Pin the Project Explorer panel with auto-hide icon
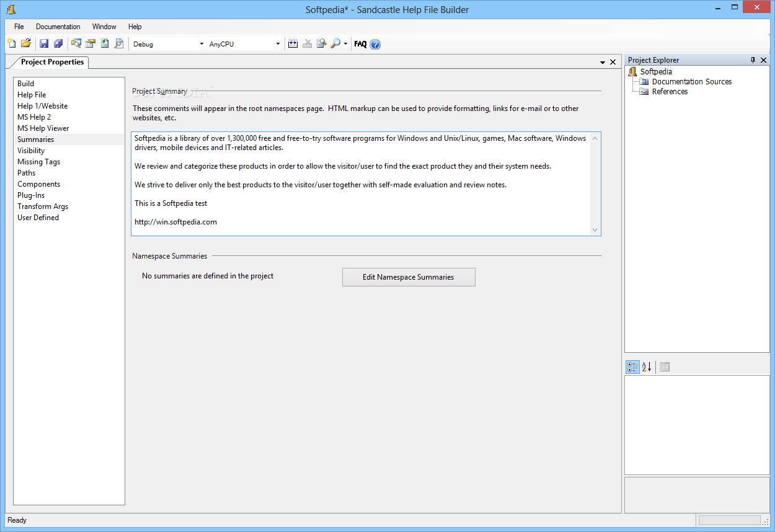Image resolution: width=775 pixels, height=532 pixels. [753, 60]
